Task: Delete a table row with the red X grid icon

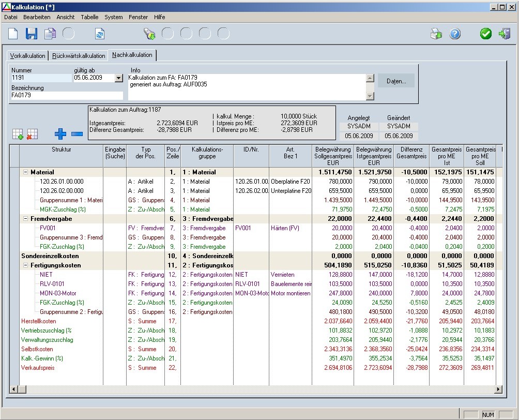Action: pos(32,134)
